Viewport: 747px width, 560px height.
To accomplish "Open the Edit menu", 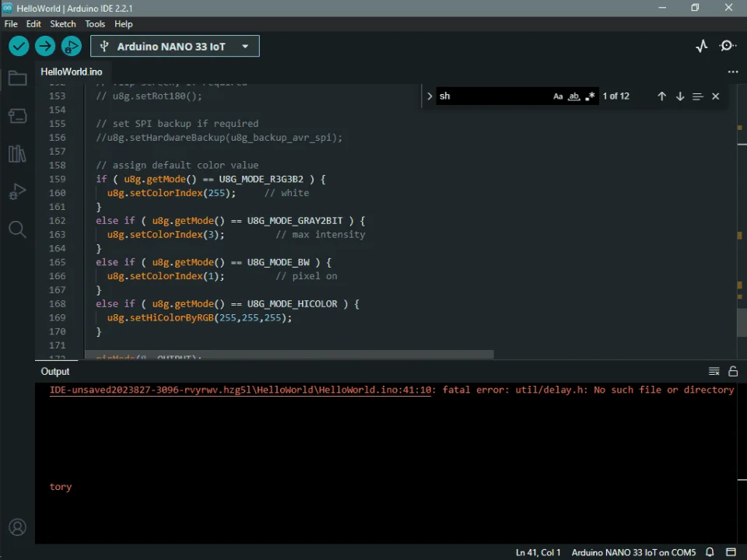I will [x=33, y=24].
